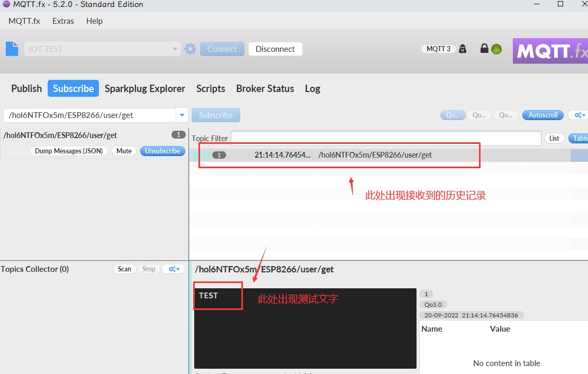Open the Extras menu
The width and height of the screenshot is (588, 374).
[63, 21]
